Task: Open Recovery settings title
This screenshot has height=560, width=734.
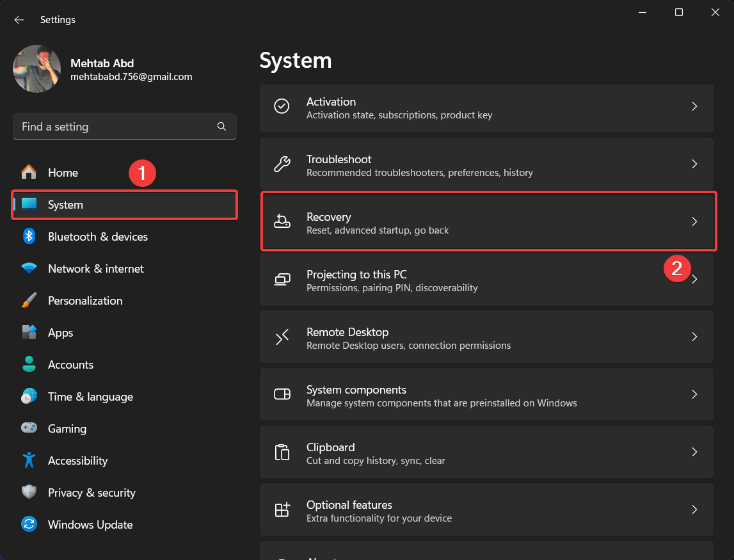Action: (x=329, y=217)
